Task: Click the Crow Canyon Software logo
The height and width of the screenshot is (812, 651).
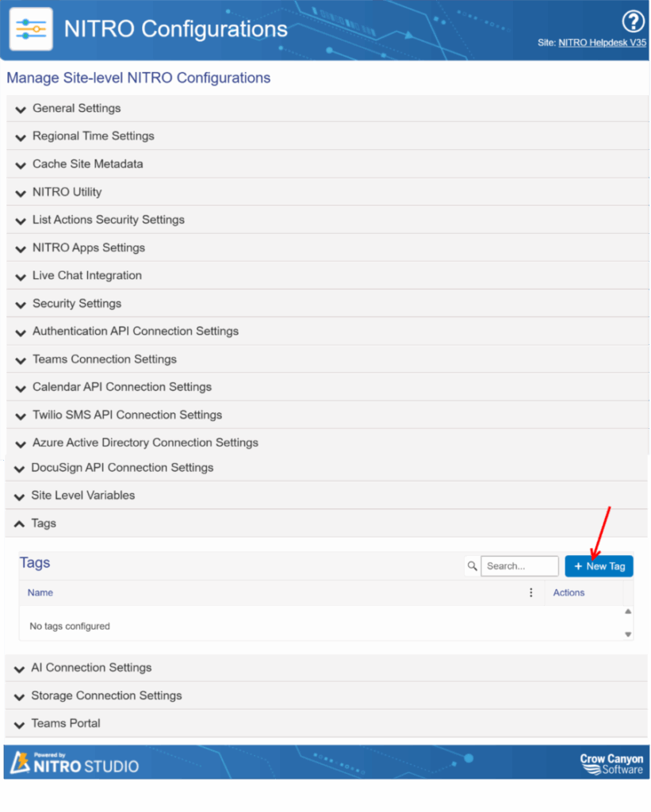Action: click(611, 764)
